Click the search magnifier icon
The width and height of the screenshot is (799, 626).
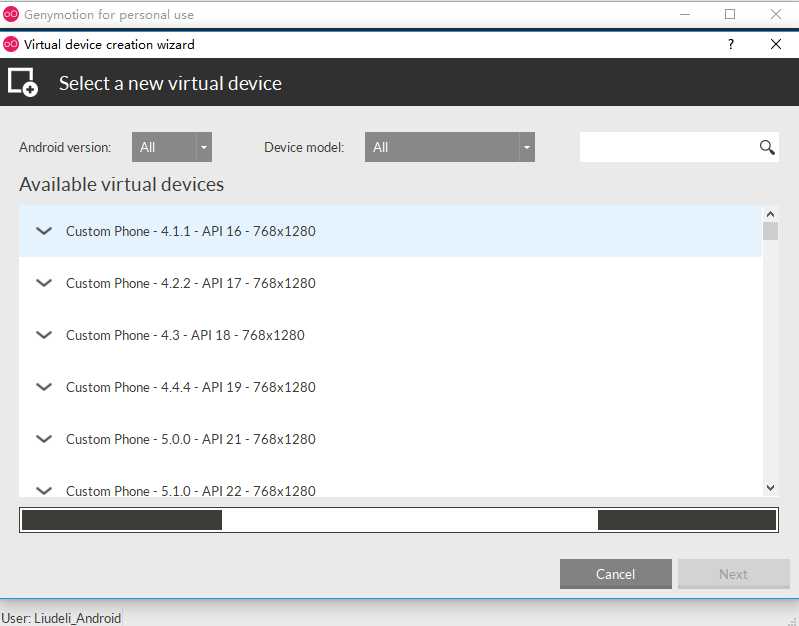click(767, 147)
